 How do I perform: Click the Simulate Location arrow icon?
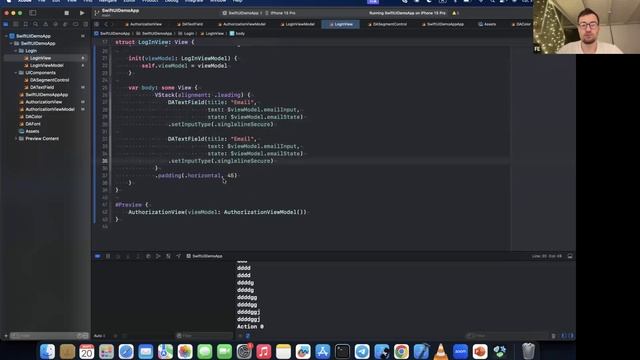178,256
